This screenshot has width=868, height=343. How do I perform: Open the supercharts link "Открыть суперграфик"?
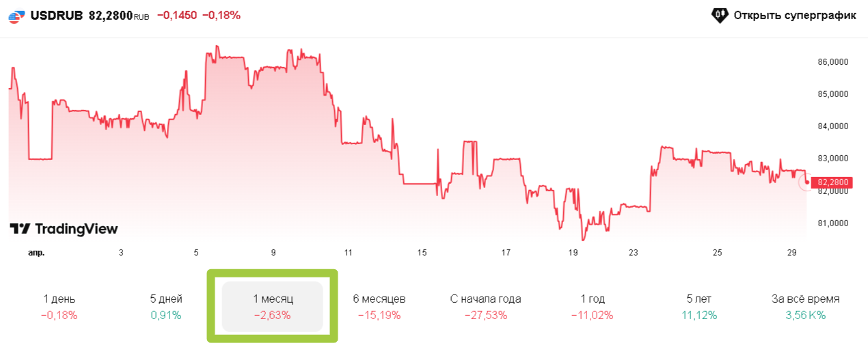coord(794,15)
